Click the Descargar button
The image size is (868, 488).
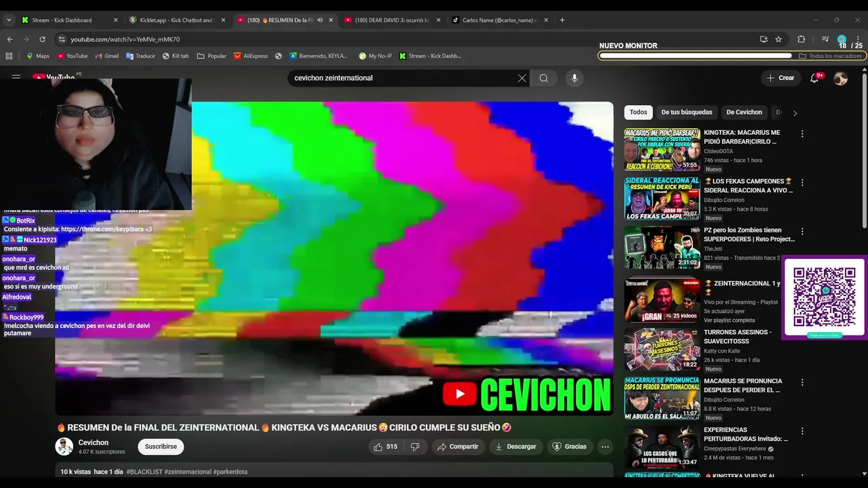click(516, 447)
